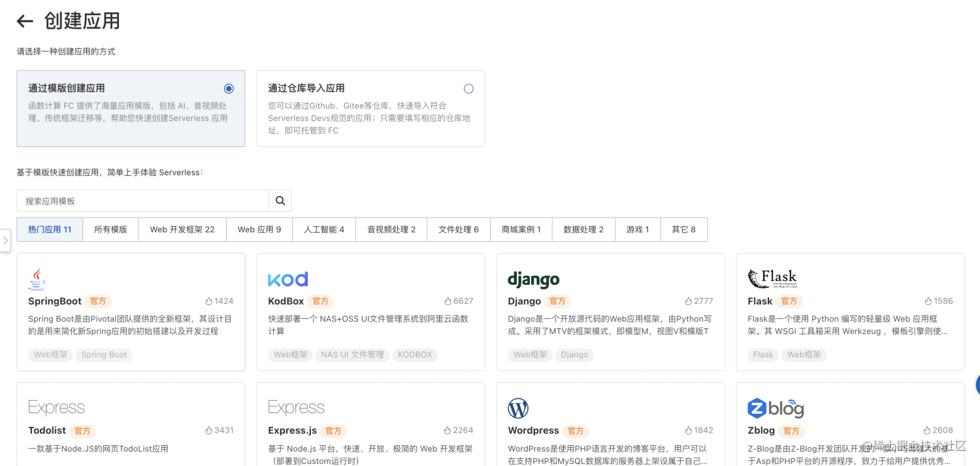Click the SpringBoot card title
Viewport: 980px width, 466px height.
click(55, 301)
